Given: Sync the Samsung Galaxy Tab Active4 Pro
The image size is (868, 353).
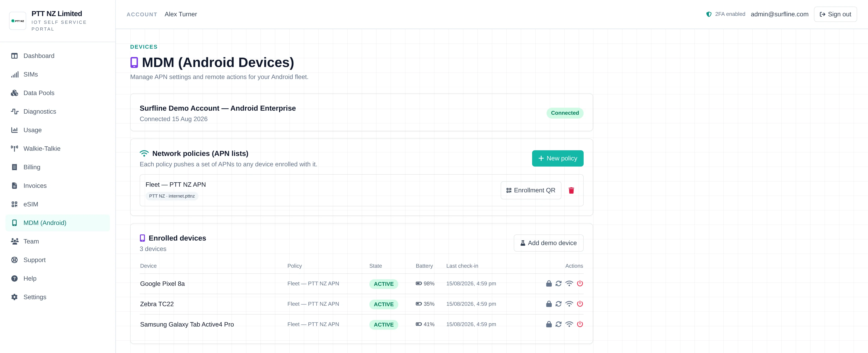Looking at the screenshot, I should (558, 324).
